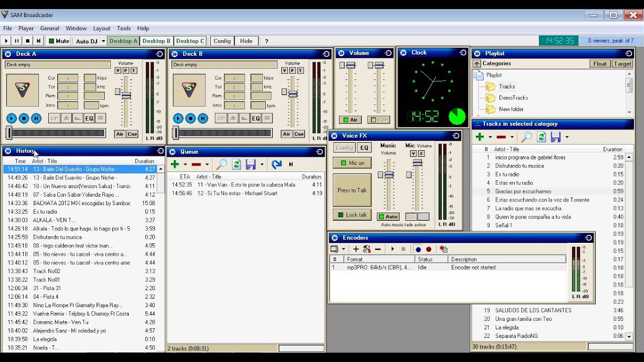Click the Hide button in main toolbar
The height and width of the screenshot is (362, 644).
click(x=247, y=41)
